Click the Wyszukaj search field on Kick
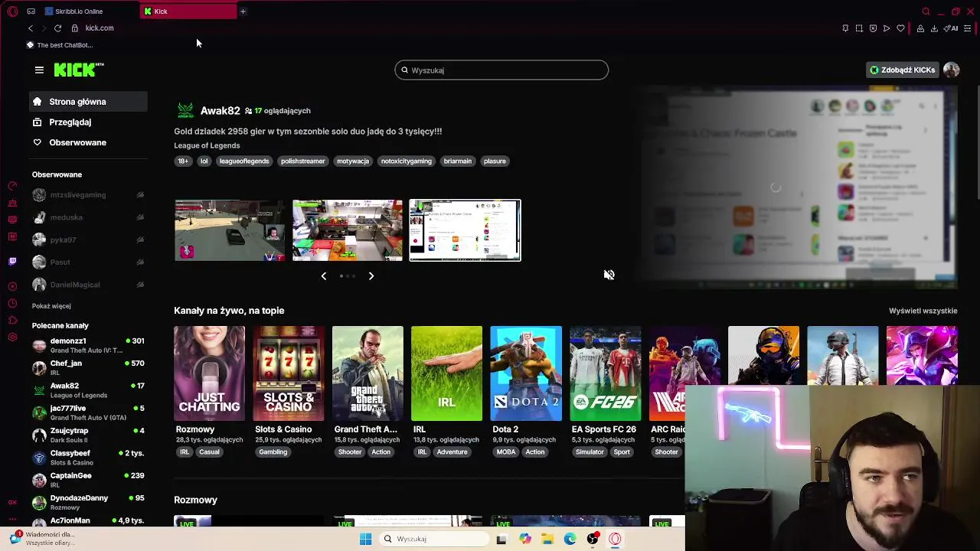This screenshot has width=980, height=551. click(501, 70)
